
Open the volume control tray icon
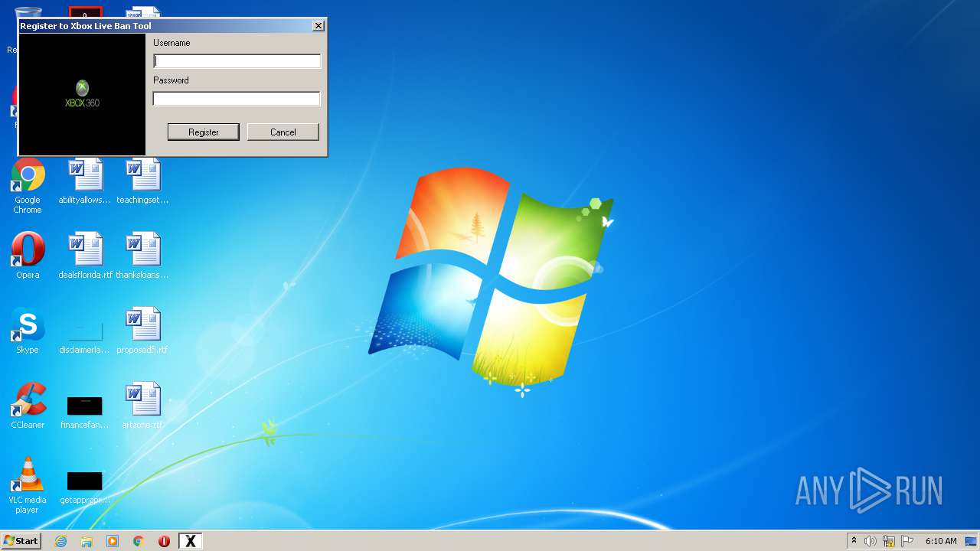click(x=871, y=541)
